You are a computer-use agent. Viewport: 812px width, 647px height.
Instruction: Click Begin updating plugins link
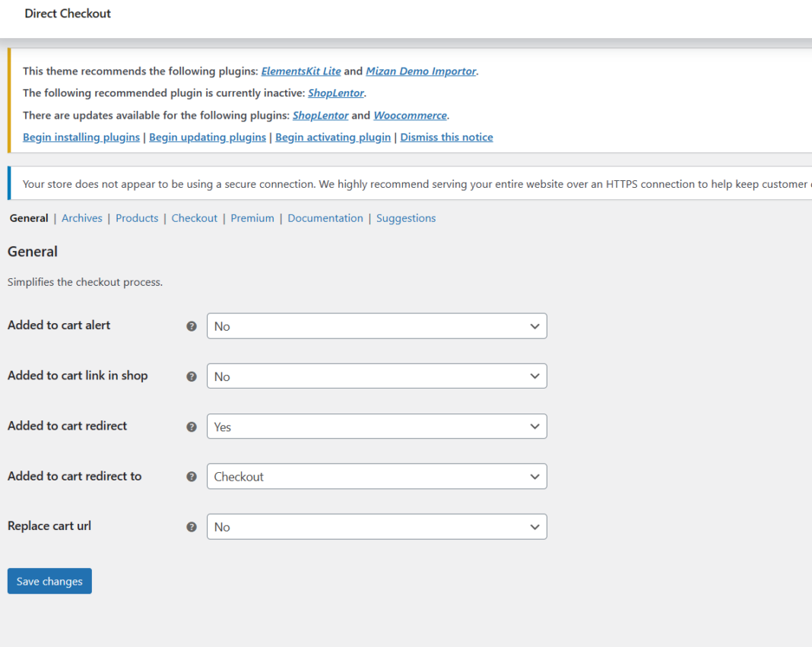click(x=208, y=138)
